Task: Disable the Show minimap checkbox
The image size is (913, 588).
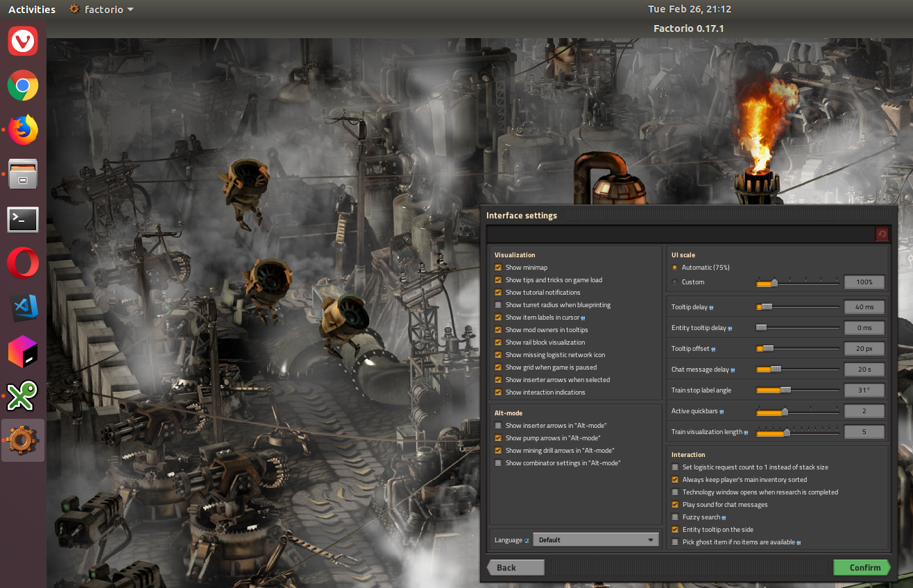Action: coord(498,268)
